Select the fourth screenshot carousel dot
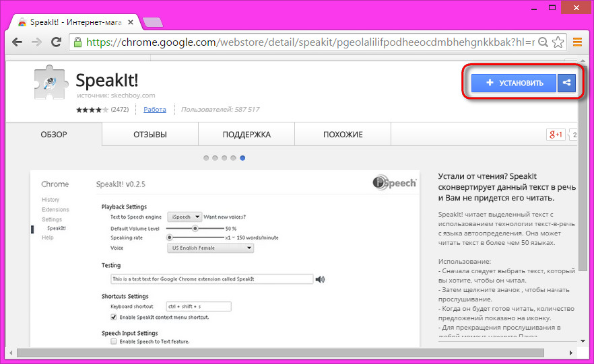The width and height of the screenshot is (594, 364). pyautogui.click(x=233, y=158)
